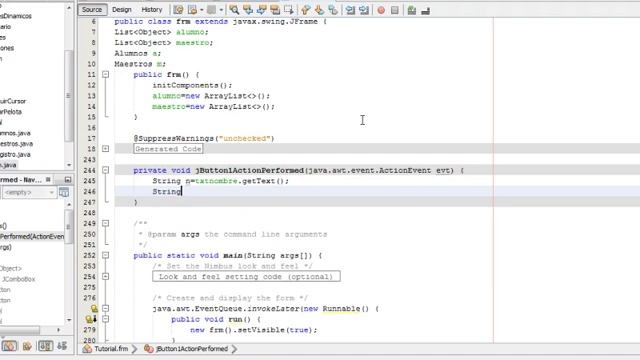
Task: Switch to the Source view tab
Action: point(92,9)
